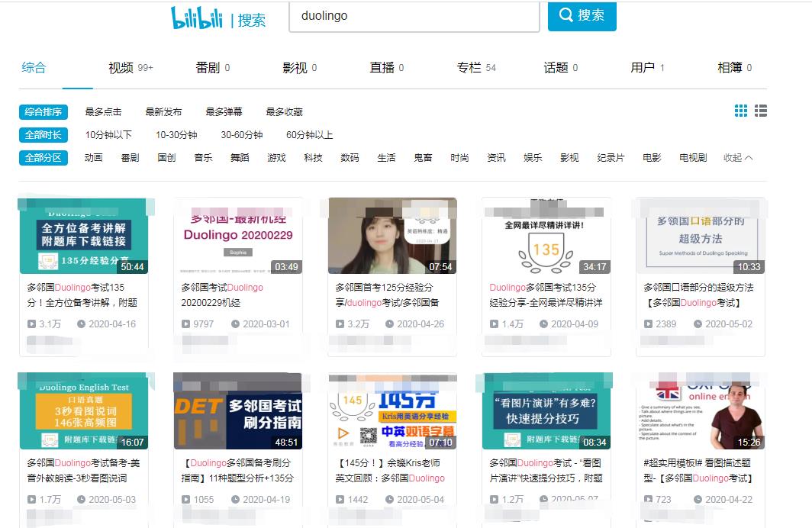Filter by 音乐 category
The width and height of the screenshot is (812, 528).
(x=204, y=158)
